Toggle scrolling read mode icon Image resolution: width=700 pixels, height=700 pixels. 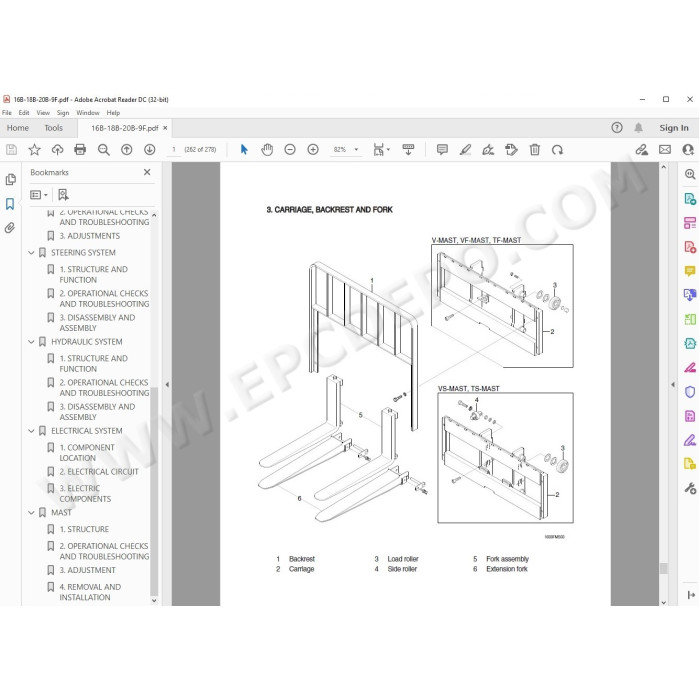(408, 150)
